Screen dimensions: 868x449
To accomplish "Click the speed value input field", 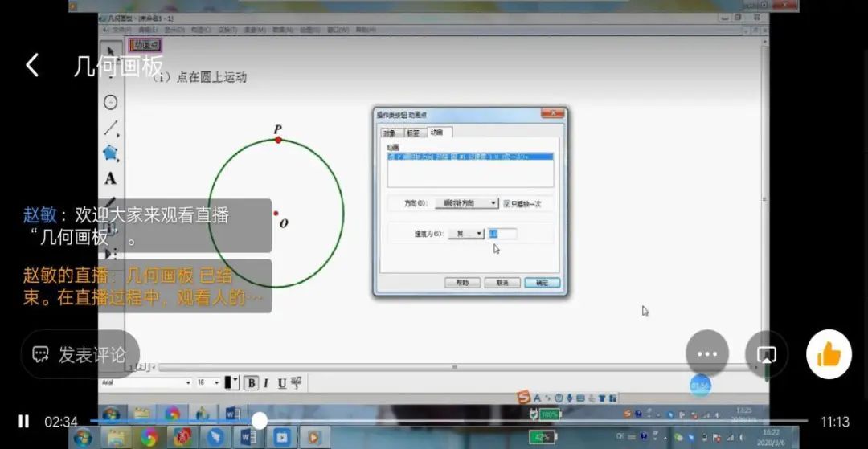I will coord(502,234).
